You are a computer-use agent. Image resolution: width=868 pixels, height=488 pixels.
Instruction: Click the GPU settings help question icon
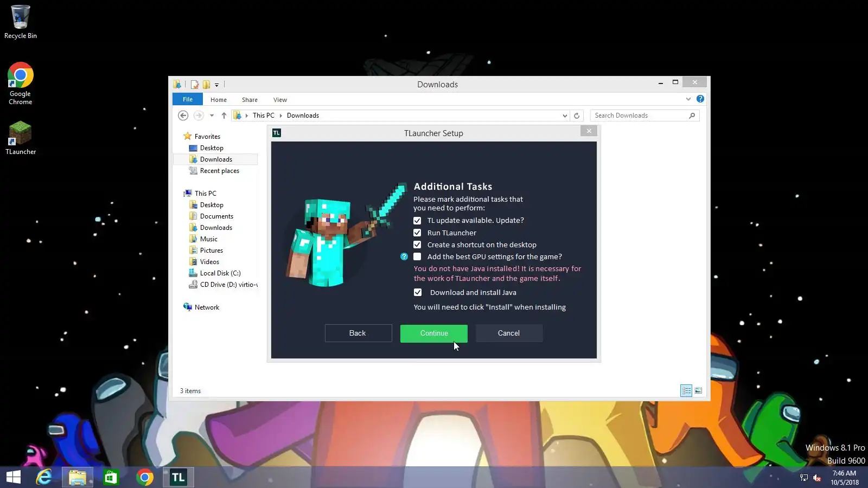(x=404, y=257)
